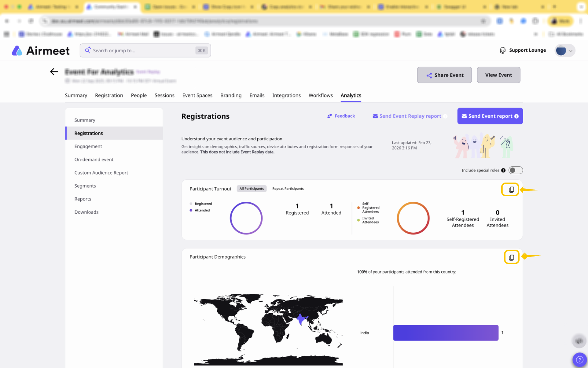Viewport: 588px width, 368px height.
Task: Switch to Repeat Participants filter
Action: click(288, 189)
